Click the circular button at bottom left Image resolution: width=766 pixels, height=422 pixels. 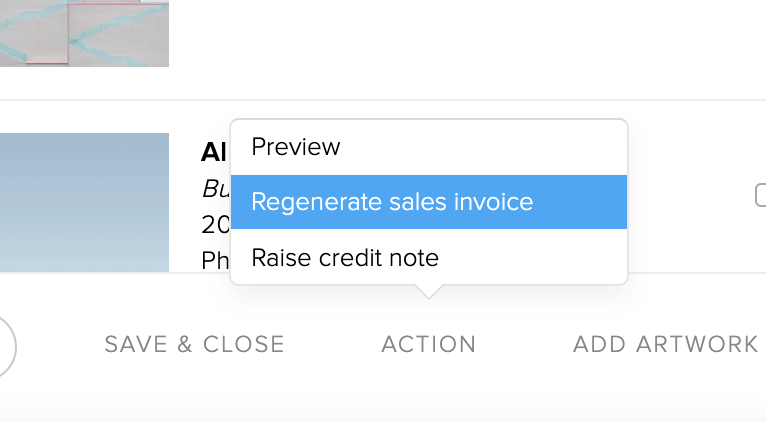(6, 347)
